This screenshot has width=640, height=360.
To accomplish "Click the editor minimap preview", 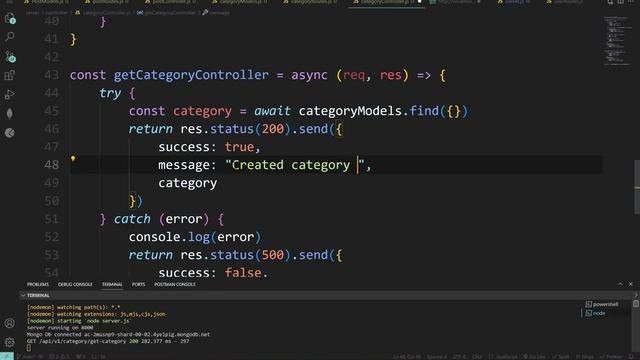I will click(x=618, y=41).
